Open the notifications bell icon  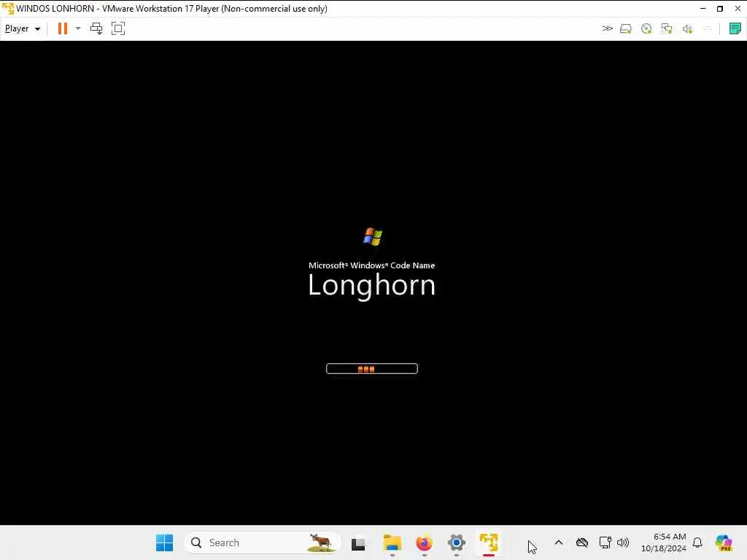pos(697,542)
